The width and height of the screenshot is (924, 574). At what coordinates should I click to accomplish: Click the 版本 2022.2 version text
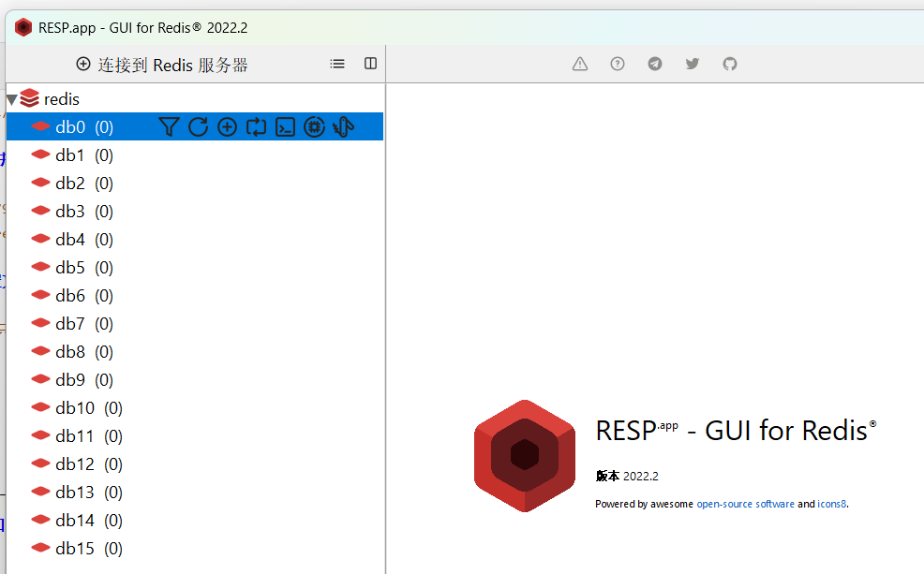click(627, 476)
